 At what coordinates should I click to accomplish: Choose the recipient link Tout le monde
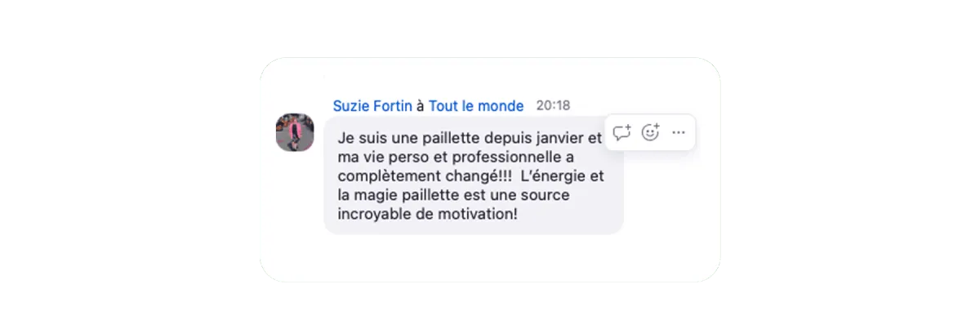pyautogui.click(x=476, y=106)
